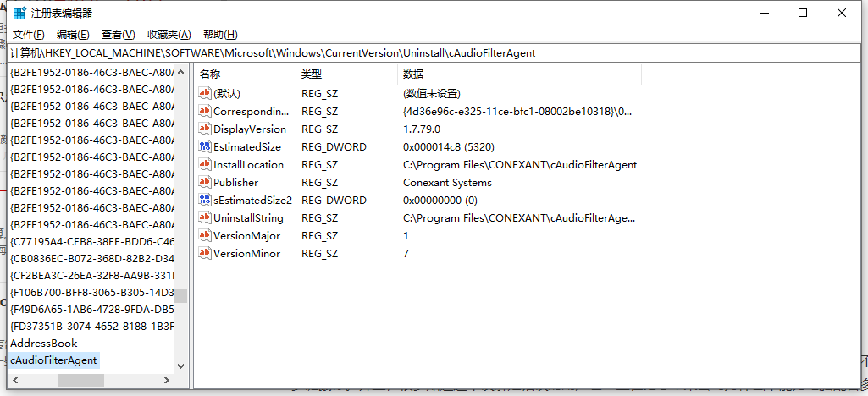Open the 文件(F) menu

coord(28,35)
